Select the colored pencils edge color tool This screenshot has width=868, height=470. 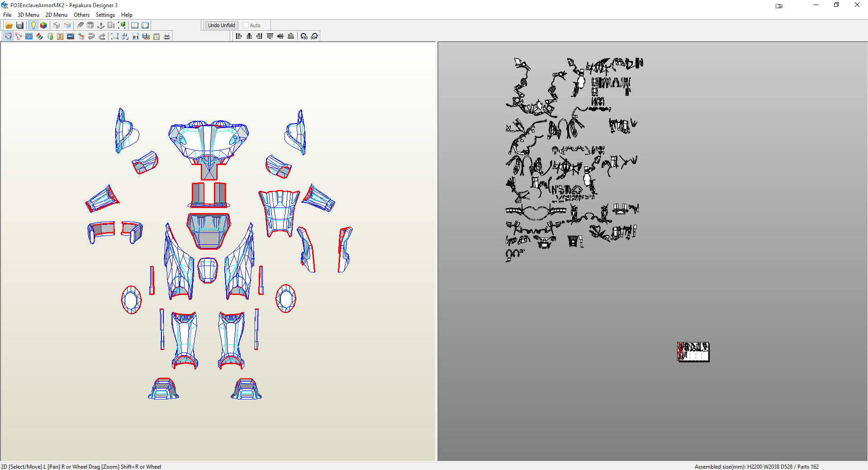(39, 36)
